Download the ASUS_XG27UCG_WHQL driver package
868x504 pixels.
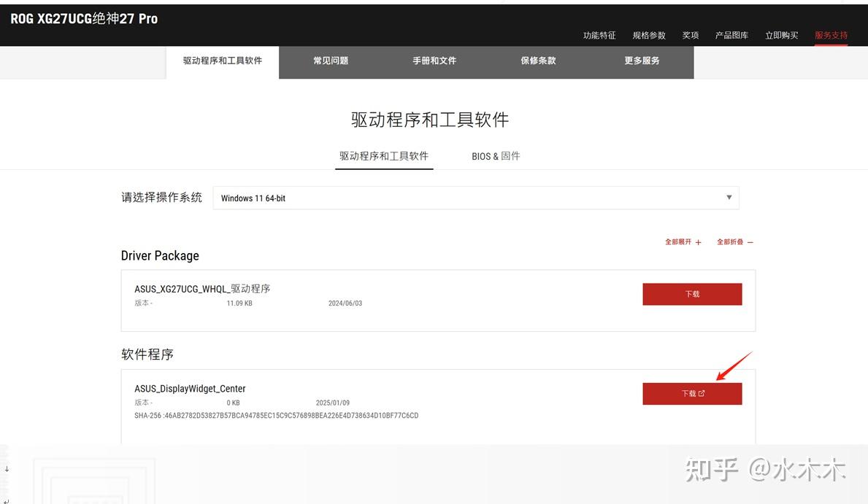point(692,294)
